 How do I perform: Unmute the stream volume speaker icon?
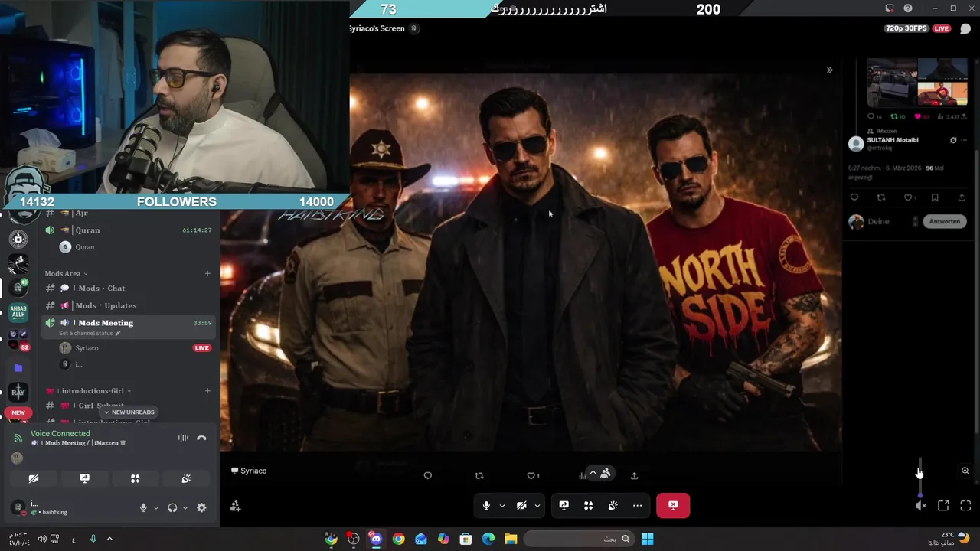click(x=920, y=505)
